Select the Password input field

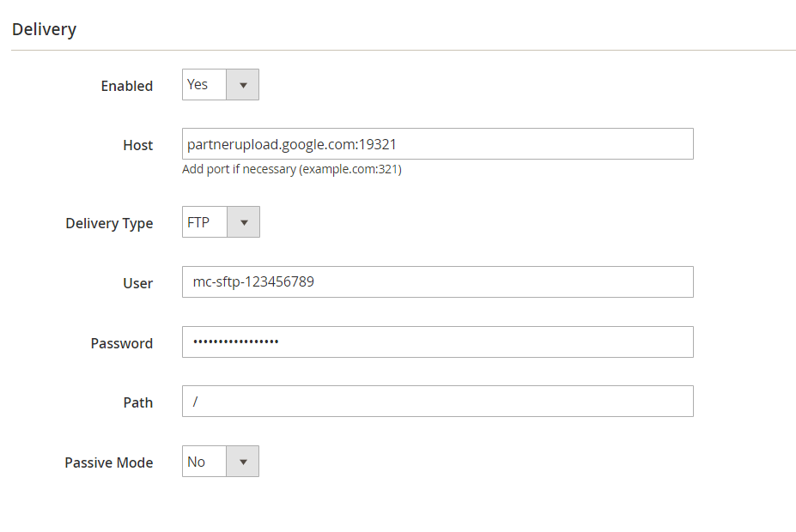(x=438, y=342)
